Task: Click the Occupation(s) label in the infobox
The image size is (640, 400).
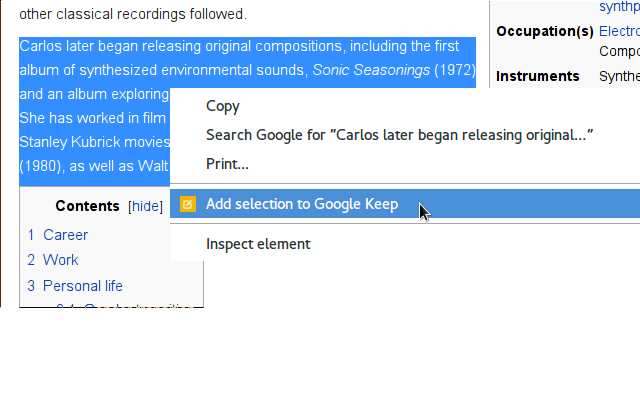Action: 544,31
